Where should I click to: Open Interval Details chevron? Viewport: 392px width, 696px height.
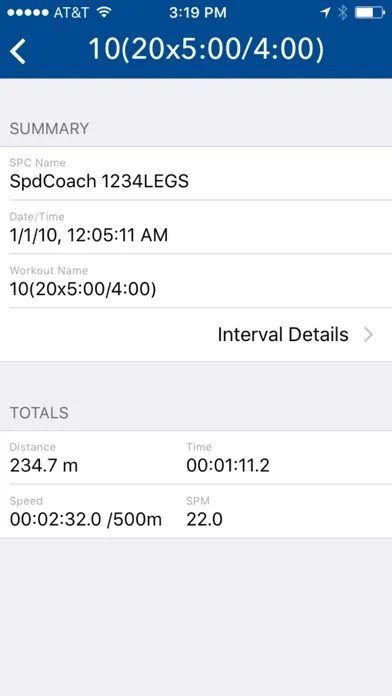coord(368,335)
